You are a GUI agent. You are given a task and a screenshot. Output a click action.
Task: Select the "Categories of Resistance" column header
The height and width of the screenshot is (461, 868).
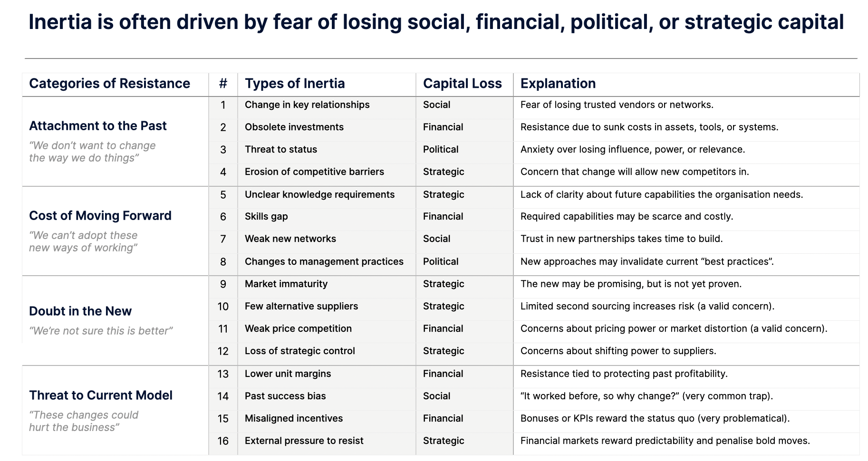109,84
